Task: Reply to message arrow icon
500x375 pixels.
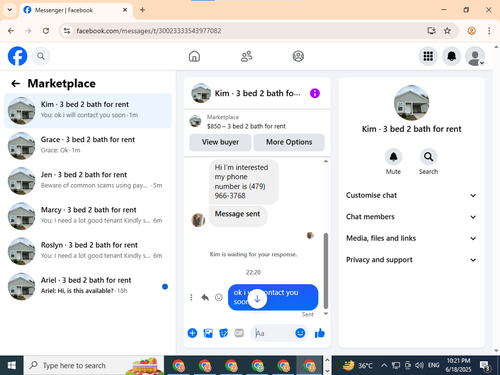Action: [205, 297]
